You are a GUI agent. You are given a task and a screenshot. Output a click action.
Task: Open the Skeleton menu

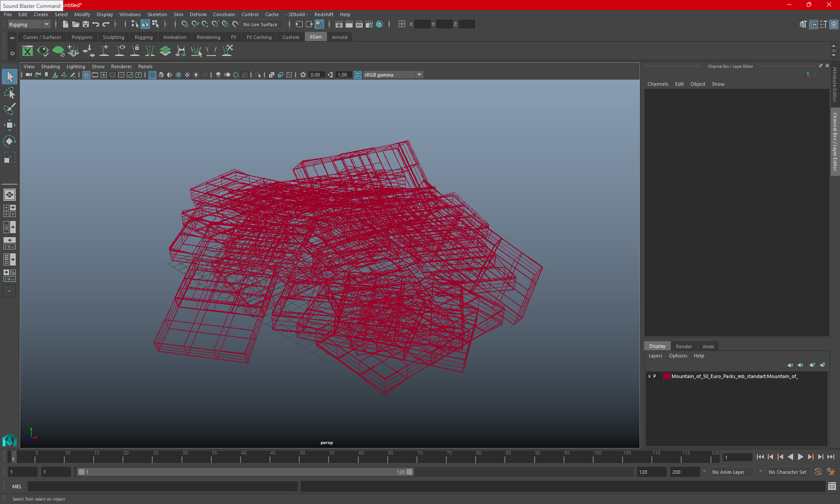pyautogui.click(x=157, y=14)
